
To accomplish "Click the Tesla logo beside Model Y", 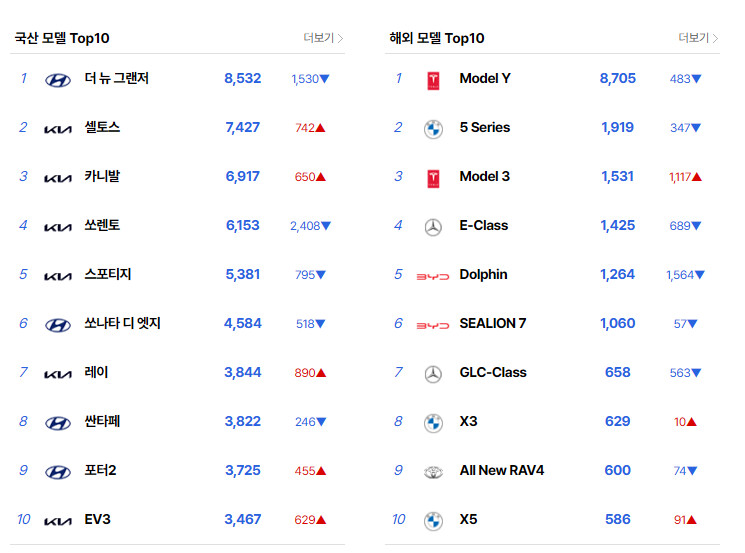I will [433, 80].
